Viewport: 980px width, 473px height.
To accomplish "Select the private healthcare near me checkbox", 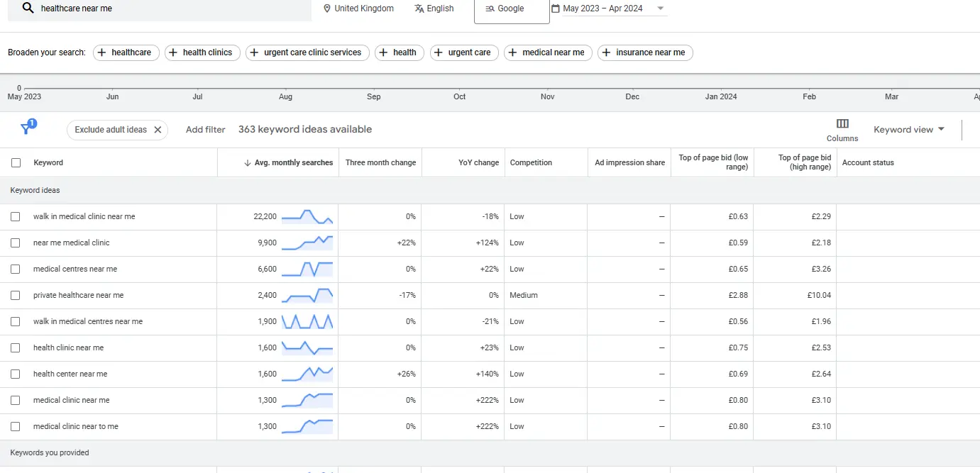I will point(16,295).
